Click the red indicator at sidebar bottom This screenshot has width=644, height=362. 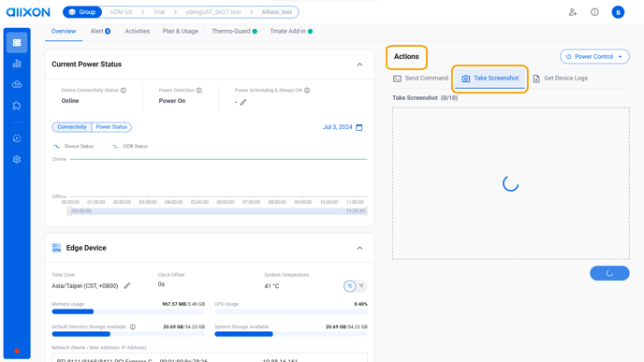(17, 351)
